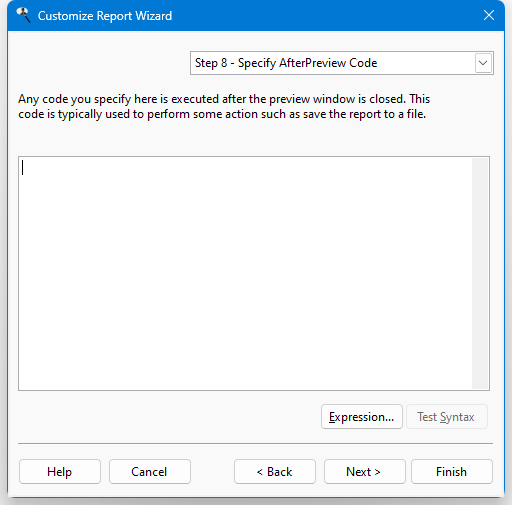Cancel the report wizard
This screenshot has width=512, height=505.
150,472
